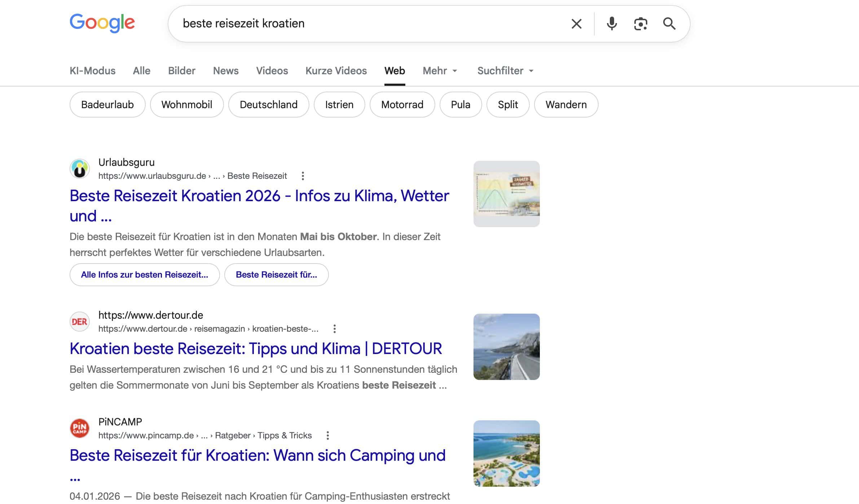This screenshot has width=859, height=504.
Task: Select the Wandern filter chip
Action: click(x=566, y=105)
